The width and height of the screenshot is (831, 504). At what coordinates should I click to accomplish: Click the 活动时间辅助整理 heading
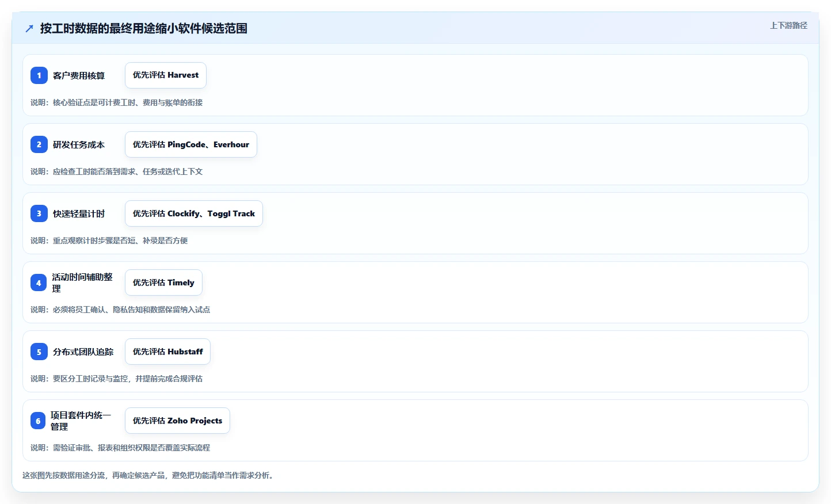(82, 282)
